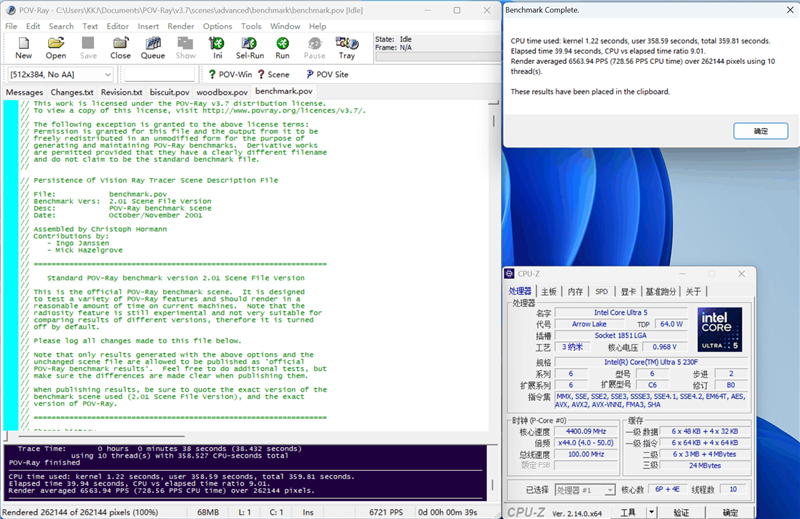Screen dimensions: 800x519
Task: Switch to the woodbox.pov tab
Action: 221,92
